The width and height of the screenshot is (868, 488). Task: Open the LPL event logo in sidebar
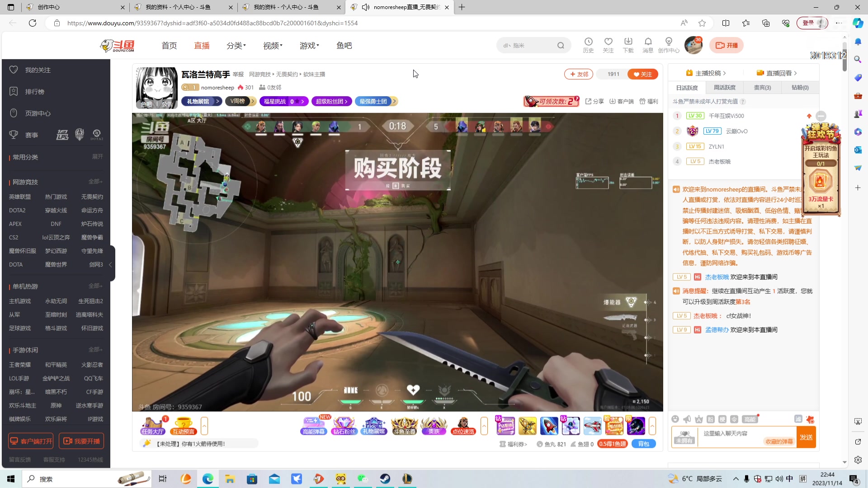coord(62,135)
